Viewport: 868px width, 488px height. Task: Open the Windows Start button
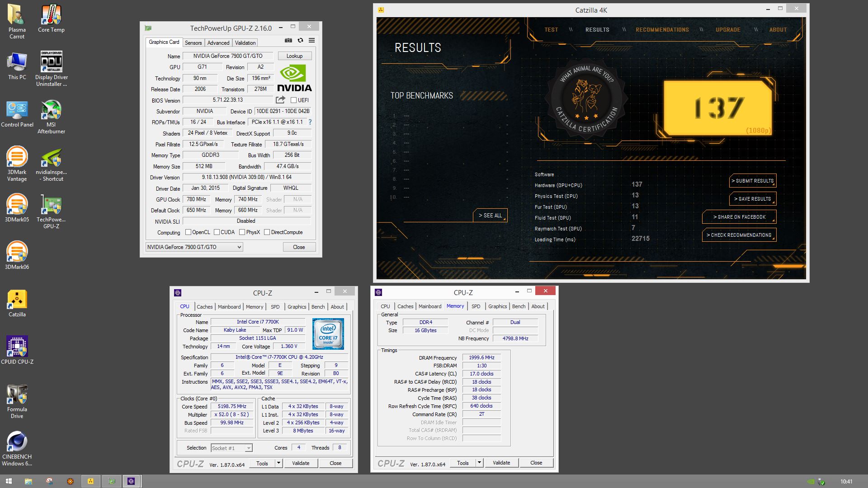(8, 481)
